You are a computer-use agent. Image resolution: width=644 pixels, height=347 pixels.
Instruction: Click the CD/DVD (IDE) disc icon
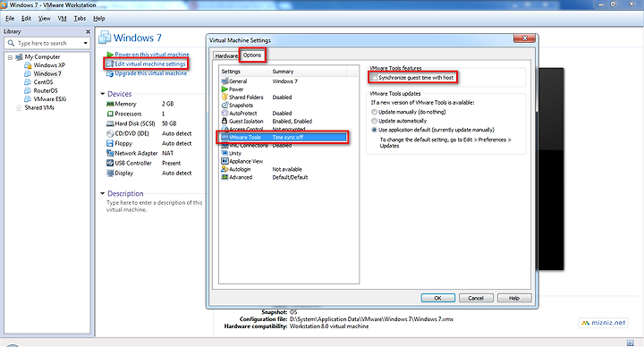110,133
